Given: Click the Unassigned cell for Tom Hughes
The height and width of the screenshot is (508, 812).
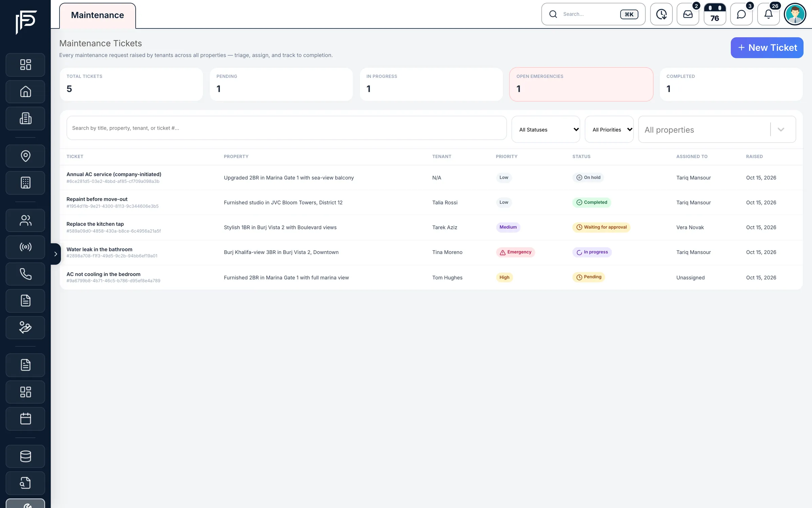Looking at the screenshot, I should [691, 277].
